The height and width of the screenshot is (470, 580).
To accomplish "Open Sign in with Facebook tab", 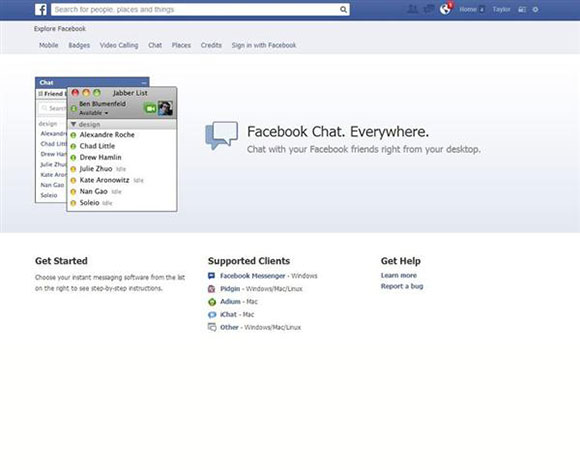I will pos(264,45).
